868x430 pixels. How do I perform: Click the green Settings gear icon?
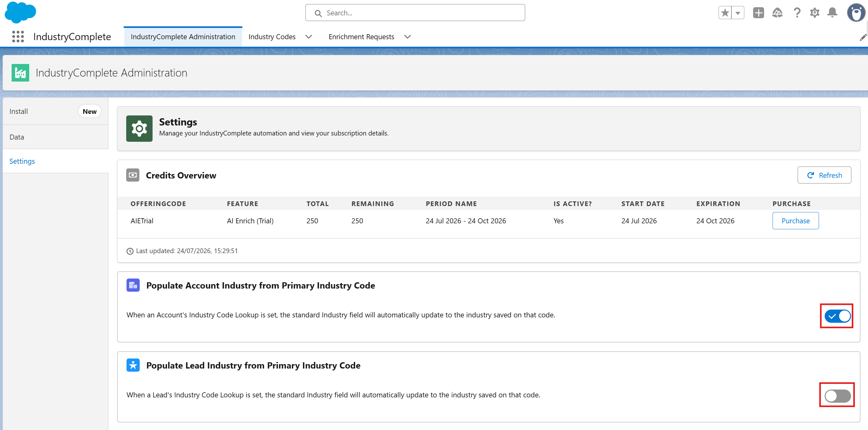[x=139, y=129]
